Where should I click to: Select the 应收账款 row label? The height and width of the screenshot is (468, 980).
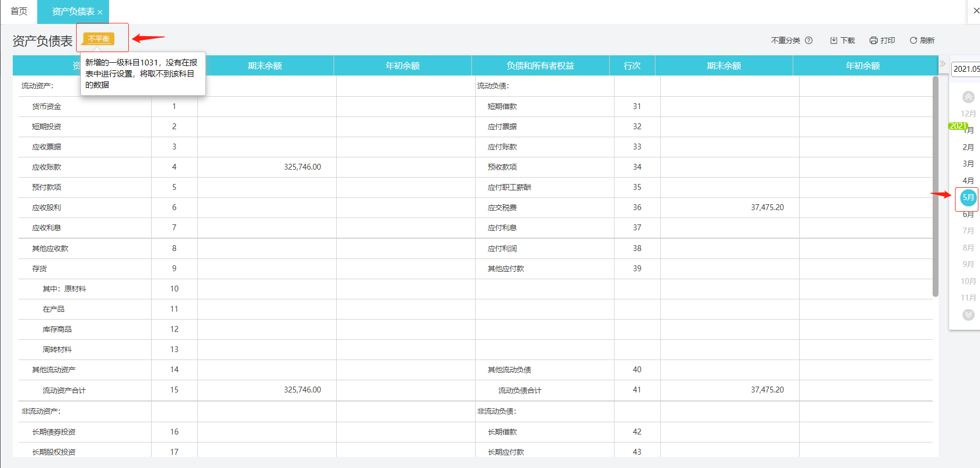46,167
